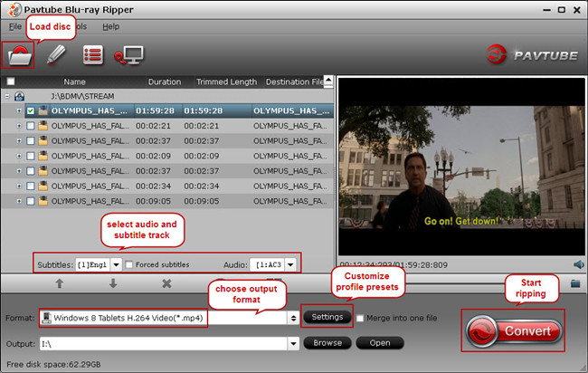Click the Destination File column header
Image resolution: width=588 pixels, height=373 pixels.
coord(294,81)
